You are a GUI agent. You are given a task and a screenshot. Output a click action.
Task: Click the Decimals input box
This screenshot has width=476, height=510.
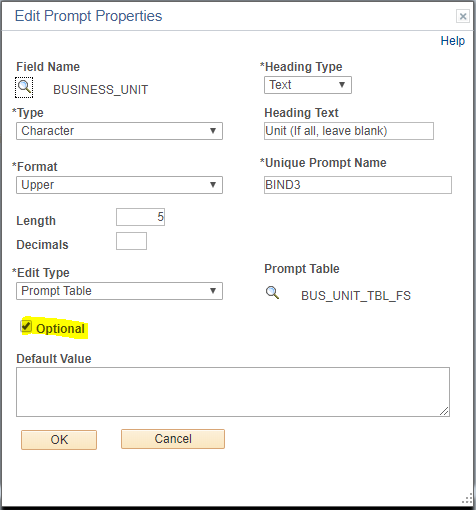coord(131,241)
